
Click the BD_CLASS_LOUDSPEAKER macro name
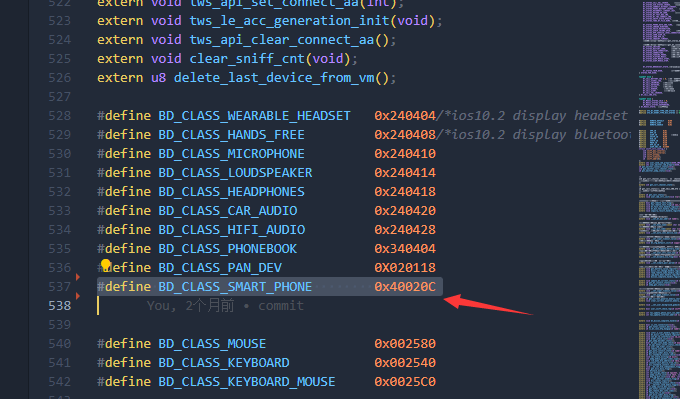pos(235,173)
